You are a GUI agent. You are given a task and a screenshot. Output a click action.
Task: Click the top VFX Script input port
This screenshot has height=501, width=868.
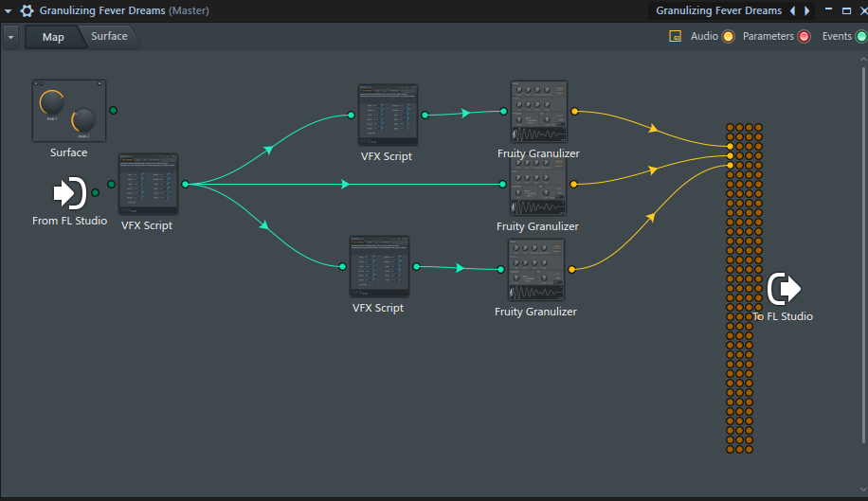[x=351, y=115]
